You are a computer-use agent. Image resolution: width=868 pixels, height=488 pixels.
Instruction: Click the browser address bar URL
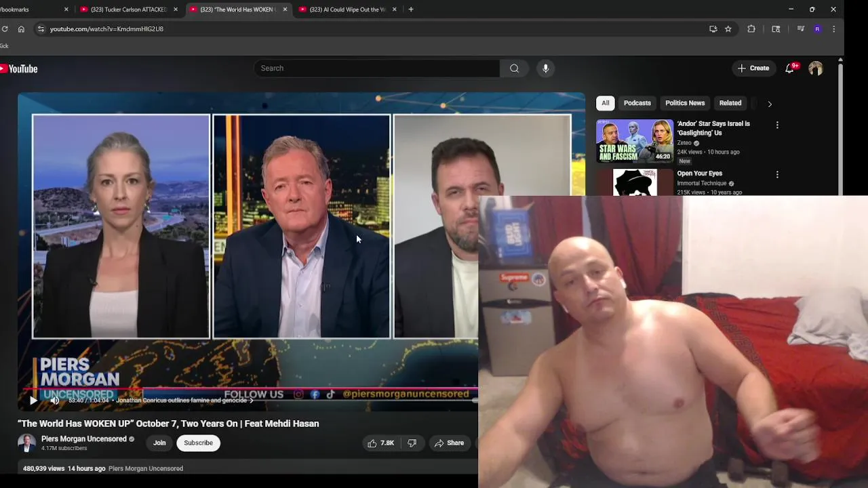(x=106, y=29)
